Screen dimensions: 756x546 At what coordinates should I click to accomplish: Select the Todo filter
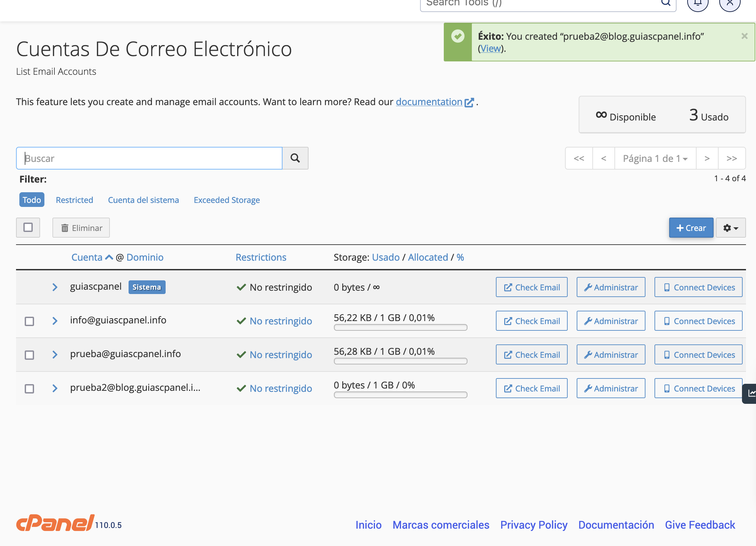click(32, 200)
